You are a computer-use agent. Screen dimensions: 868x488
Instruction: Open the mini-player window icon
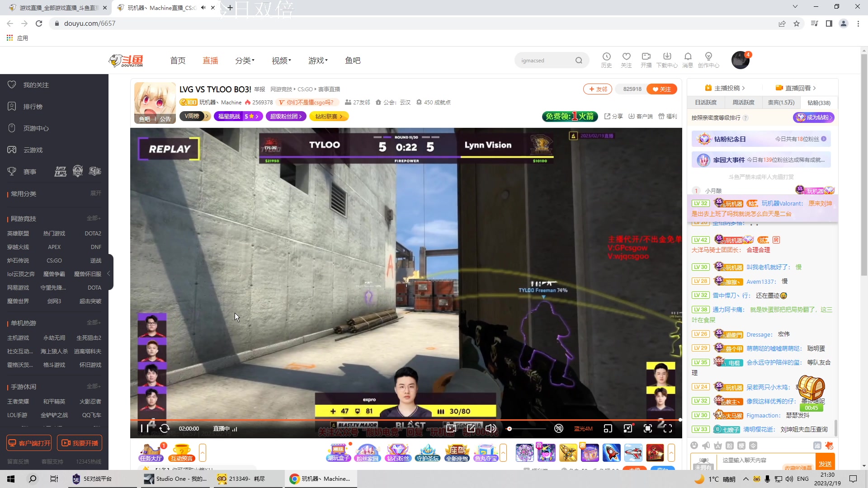tap(608, 428)
